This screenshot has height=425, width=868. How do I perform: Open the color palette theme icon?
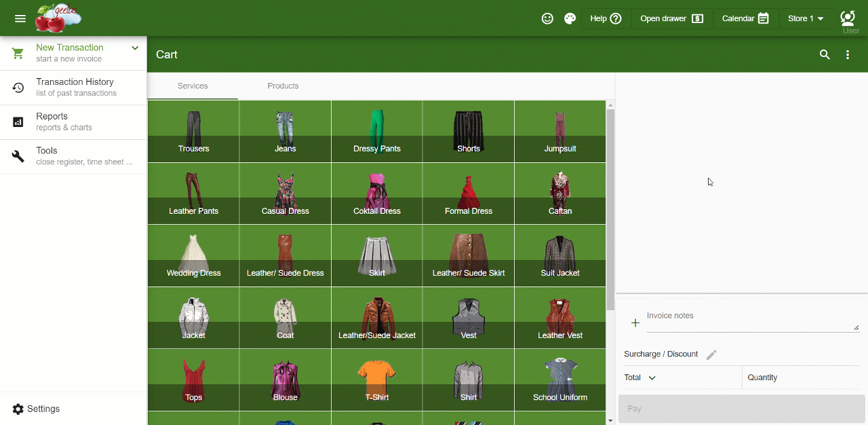(570, 18)
